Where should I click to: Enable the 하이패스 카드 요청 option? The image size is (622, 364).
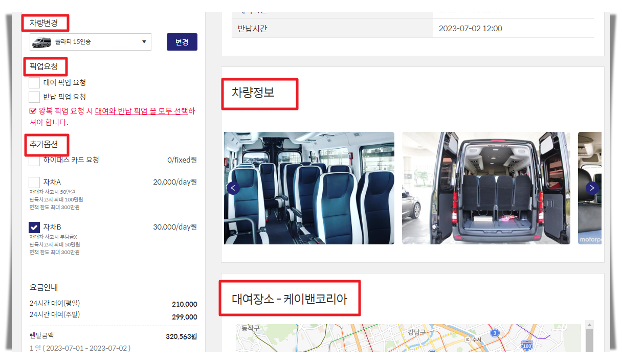click(34, 161)
